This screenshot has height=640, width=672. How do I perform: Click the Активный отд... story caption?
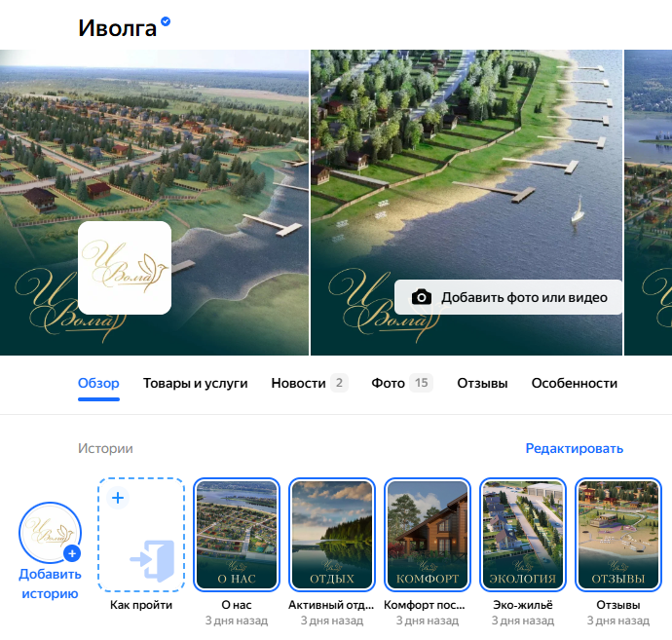pos(331,605)
